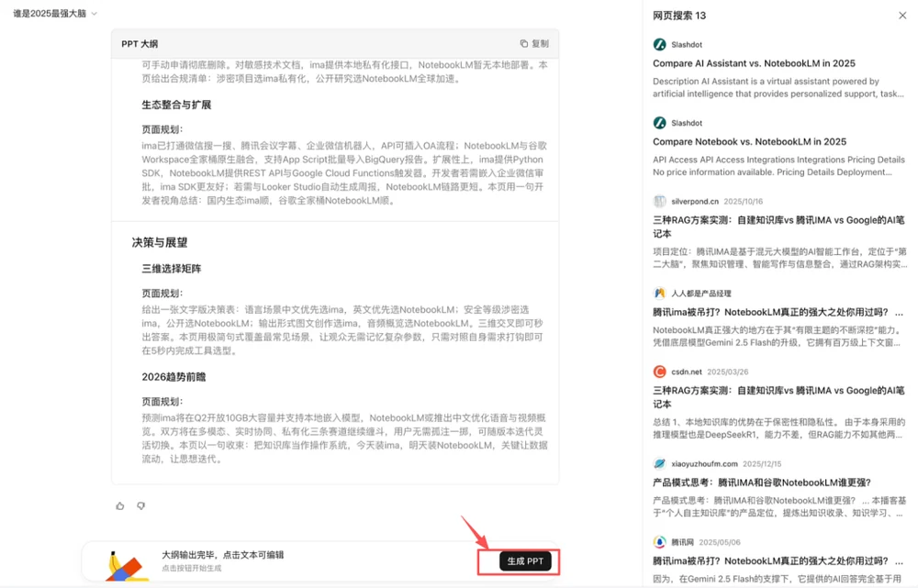Click the 生成 PPT button
This screenshot has width=918, height=588.
pos(525,561)
